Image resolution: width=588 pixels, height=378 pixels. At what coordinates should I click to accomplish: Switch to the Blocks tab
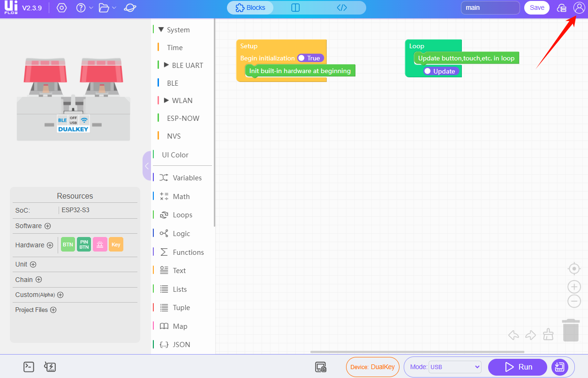tap(250, 7)
